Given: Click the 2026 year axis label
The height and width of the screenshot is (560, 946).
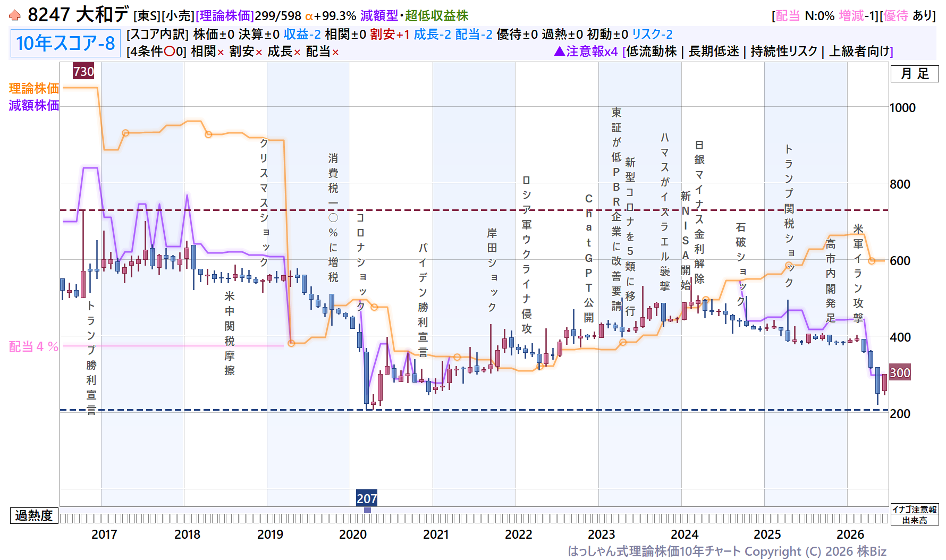Looking at the screenshot, I should point(850,534).
